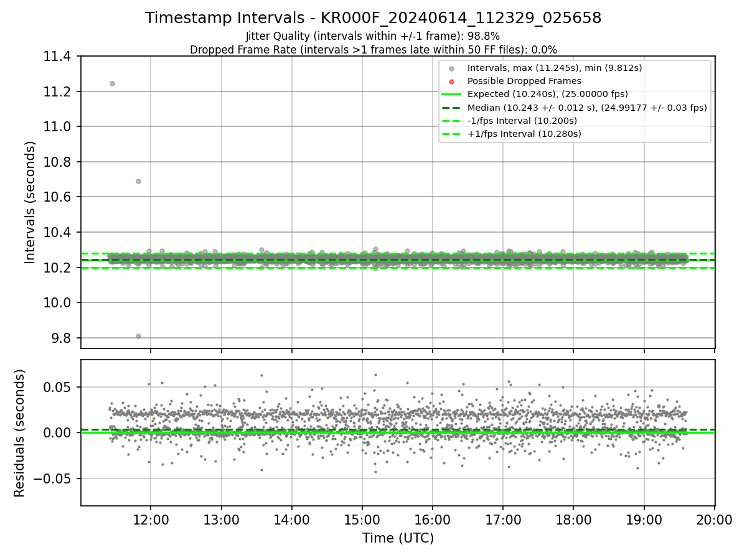Click legend entry 'Expected (10.240s), (25.00000 fps)'
This screenshot has width=747, height=560.
pyautogui.click(x=548, y=94)
